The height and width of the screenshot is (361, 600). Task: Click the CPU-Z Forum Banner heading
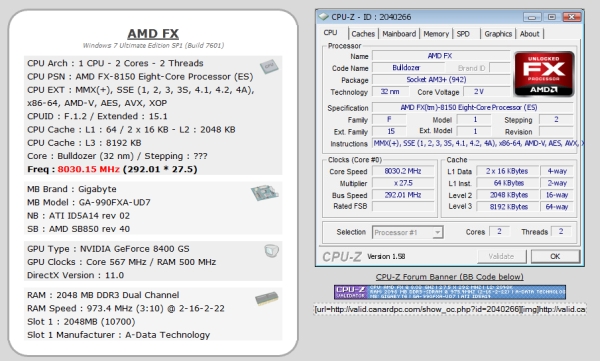pos(450,277)
